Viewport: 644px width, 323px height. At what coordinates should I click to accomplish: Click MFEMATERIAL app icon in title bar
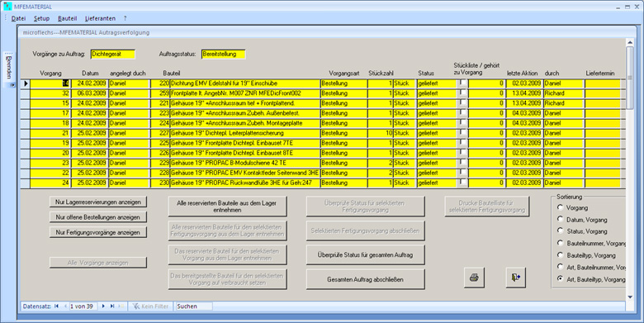(7, 7)
